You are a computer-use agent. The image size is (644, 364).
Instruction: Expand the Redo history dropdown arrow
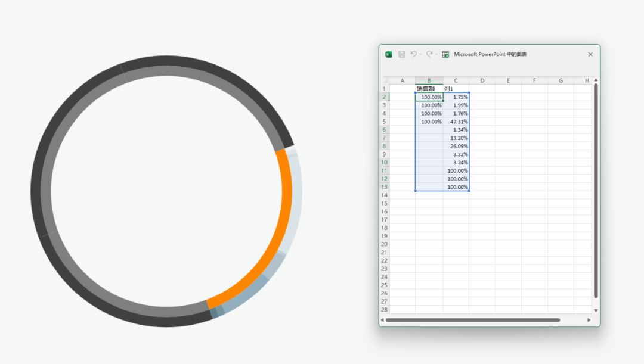(x=436, y=54)
